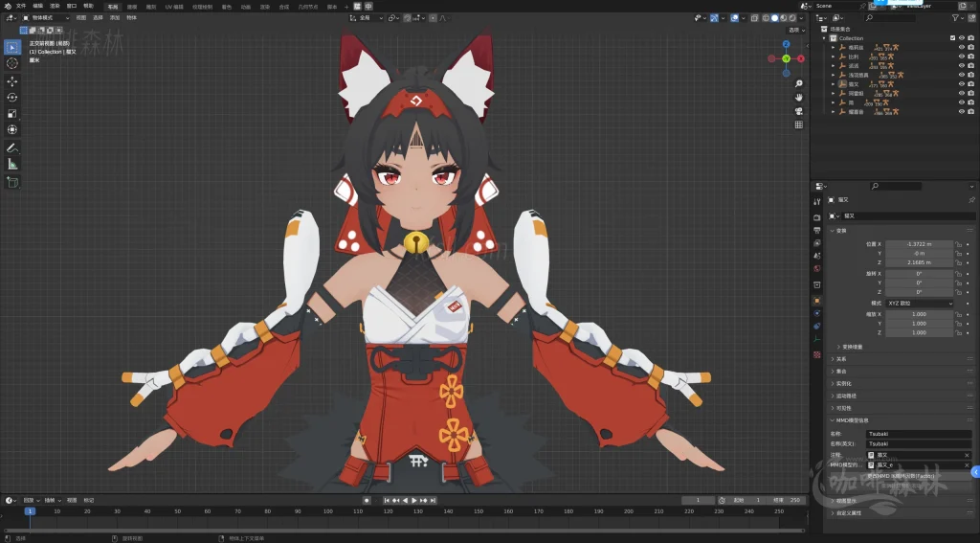
Task: Toggle snapping magnet in viewport header
Action: point(408,18)
